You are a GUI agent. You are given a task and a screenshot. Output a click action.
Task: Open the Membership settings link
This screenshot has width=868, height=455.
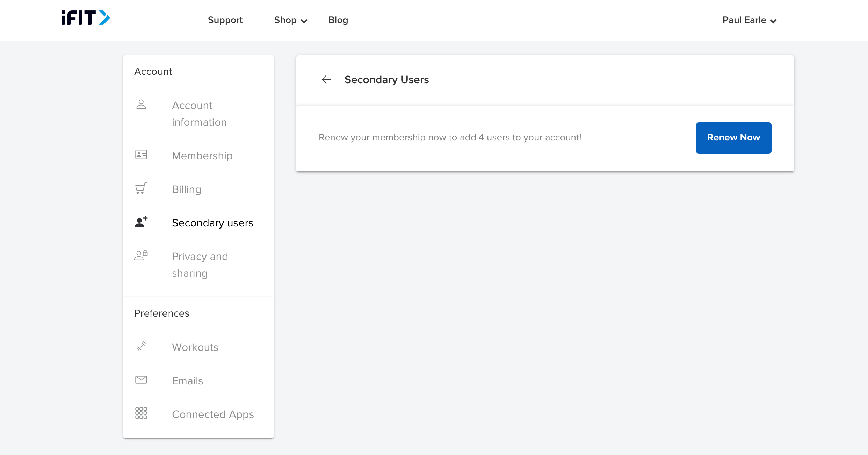(202, 156)
